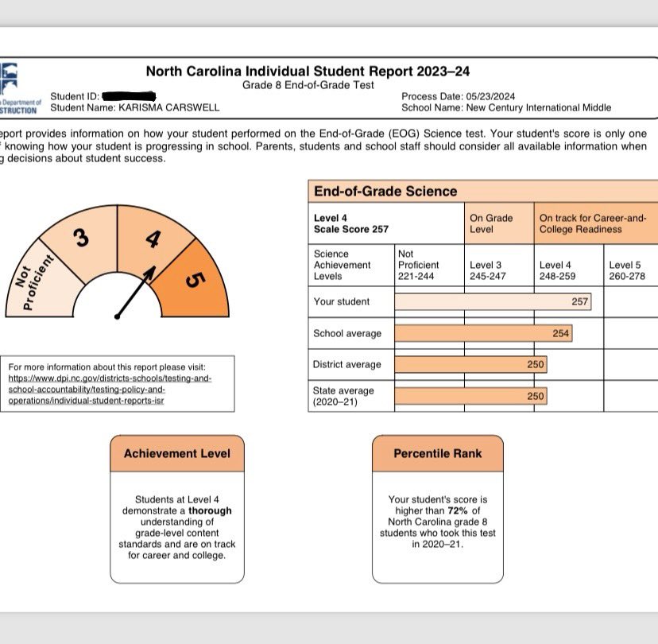Click the 'Level 4 248-259' cell
Image resolution: width=658 pixels, height=644 pixels.
click(569, 265)
